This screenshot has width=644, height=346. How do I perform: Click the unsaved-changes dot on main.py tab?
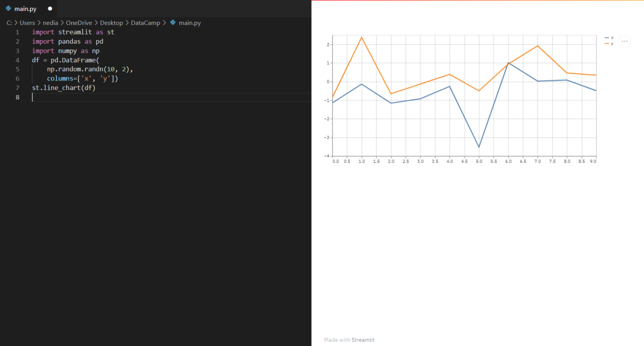click(x=50, y=8)
